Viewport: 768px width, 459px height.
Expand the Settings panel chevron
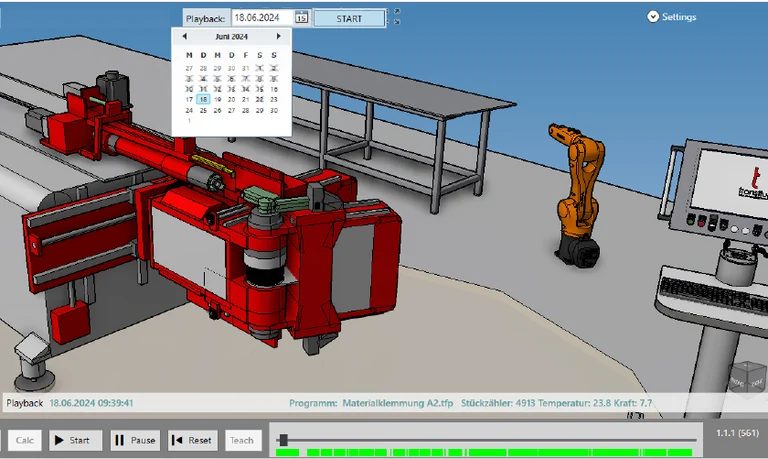point(653,17)
